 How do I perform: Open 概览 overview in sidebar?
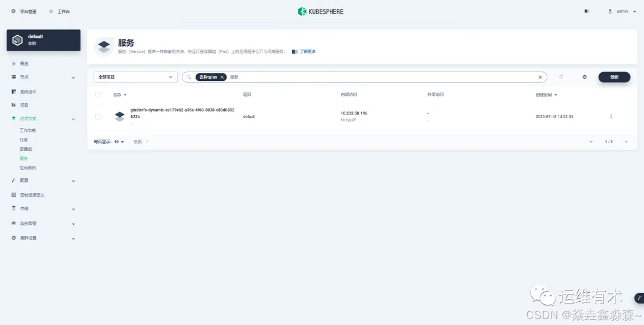(x=24, y=64)
